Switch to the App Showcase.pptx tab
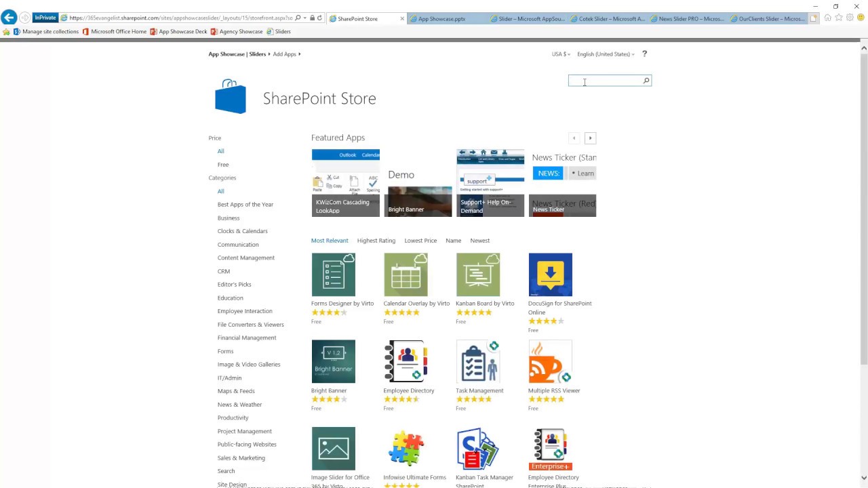 click(447, 18)
